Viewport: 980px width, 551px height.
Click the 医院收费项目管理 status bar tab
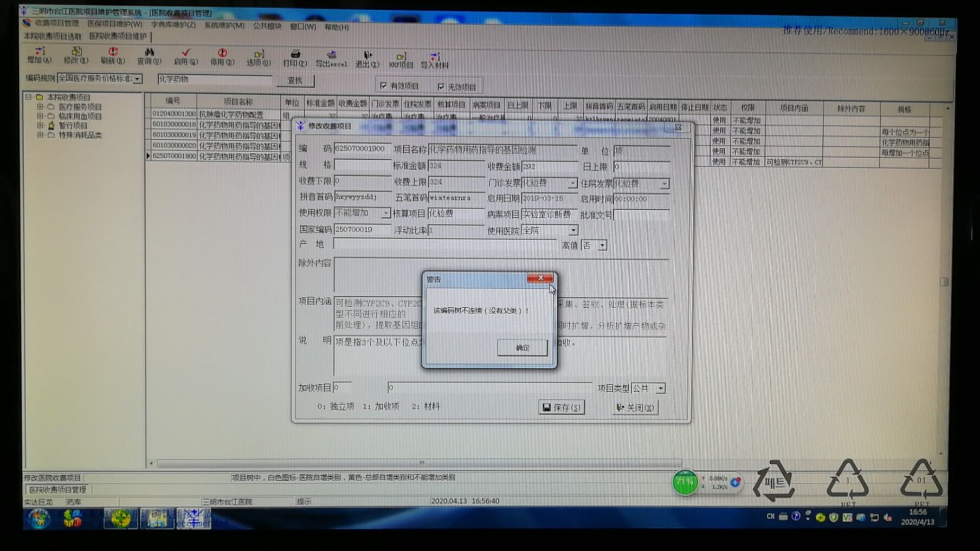coord(58,490)
